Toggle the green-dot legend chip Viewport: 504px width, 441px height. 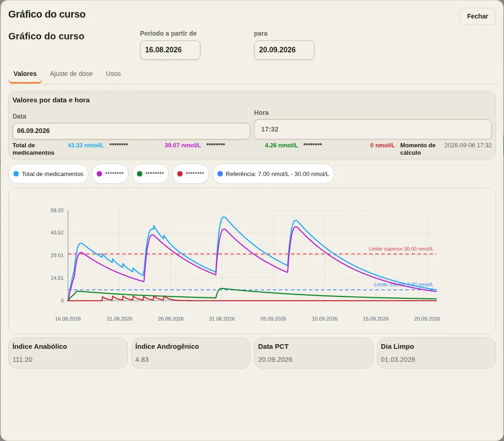[150, 174]
